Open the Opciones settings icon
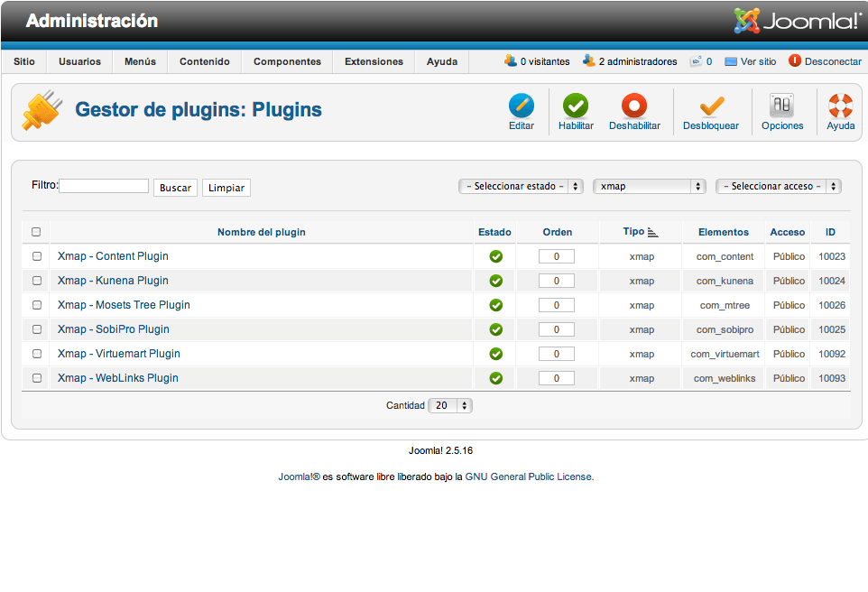 (781, 106)
